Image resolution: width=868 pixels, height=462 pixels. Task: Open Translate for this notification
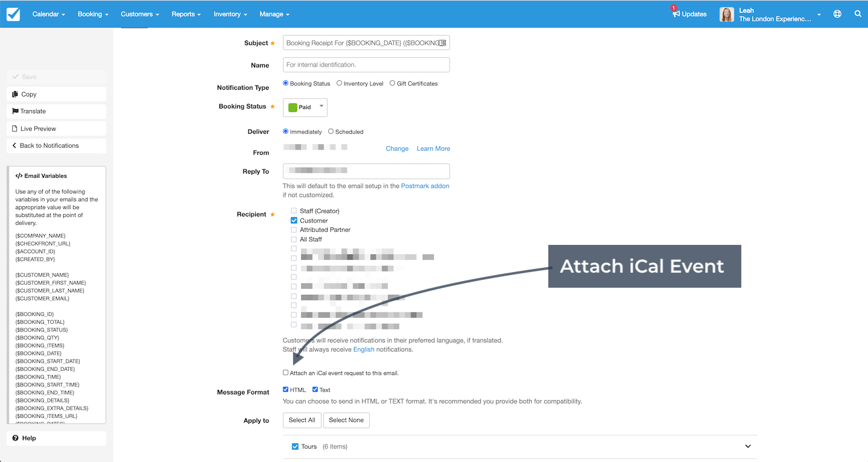pos(57,111)
